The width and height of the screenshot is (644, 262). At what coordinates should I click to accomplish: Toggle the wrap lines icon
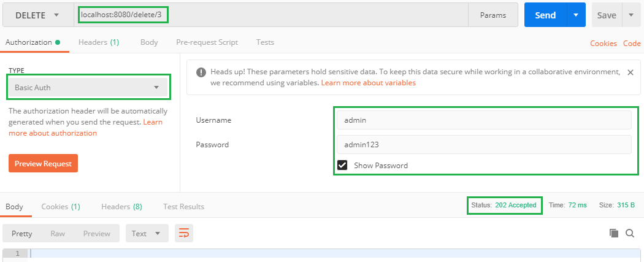point(183,233)
